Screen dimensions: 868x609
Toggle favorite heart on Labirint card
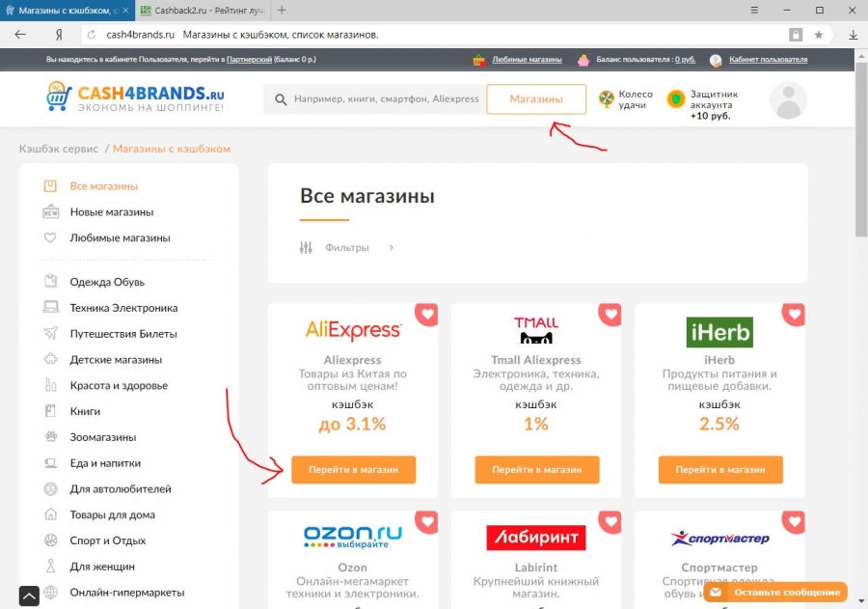(610, 522)
